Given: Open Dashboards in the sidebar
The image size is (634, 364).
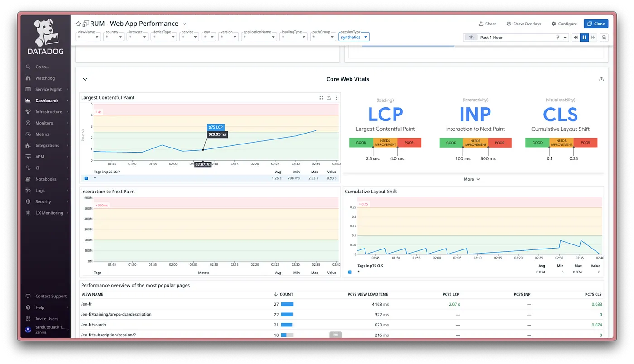Looking at the screenshot, I should [x=47, y=101].
